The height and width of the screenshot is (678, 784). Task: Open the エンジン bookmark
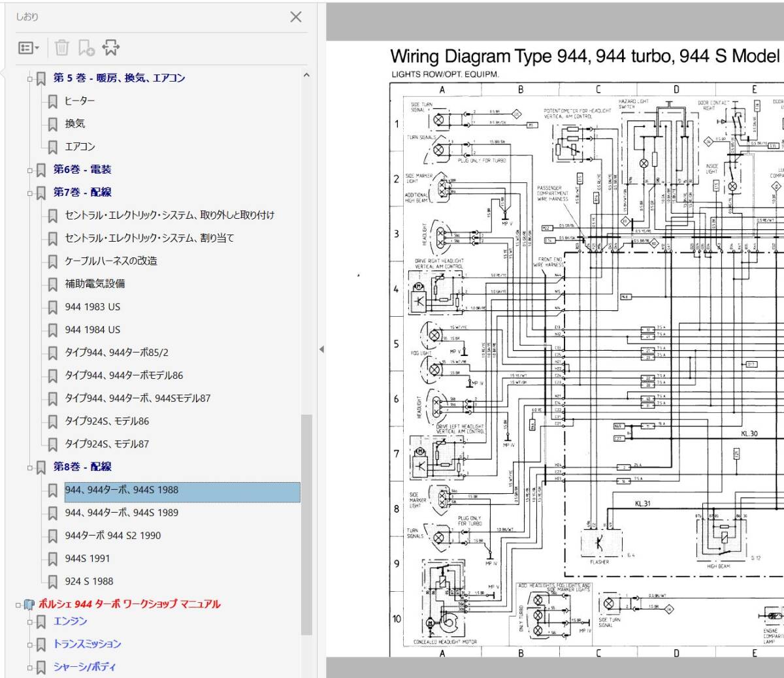(70, 621)
